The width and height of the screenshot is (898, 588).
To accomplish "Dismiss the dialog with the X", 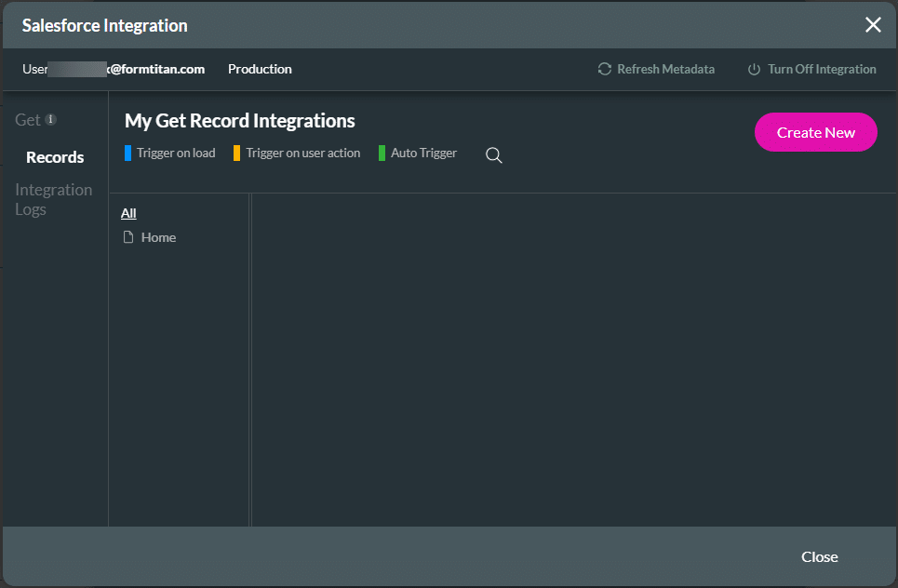I will pyautogui.click(x=873, y=25).
